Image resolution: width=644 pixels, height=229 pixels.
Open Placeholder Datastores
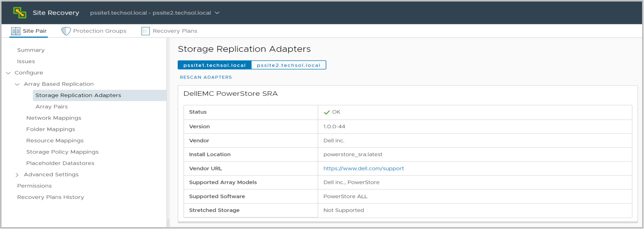click(60, 163)
